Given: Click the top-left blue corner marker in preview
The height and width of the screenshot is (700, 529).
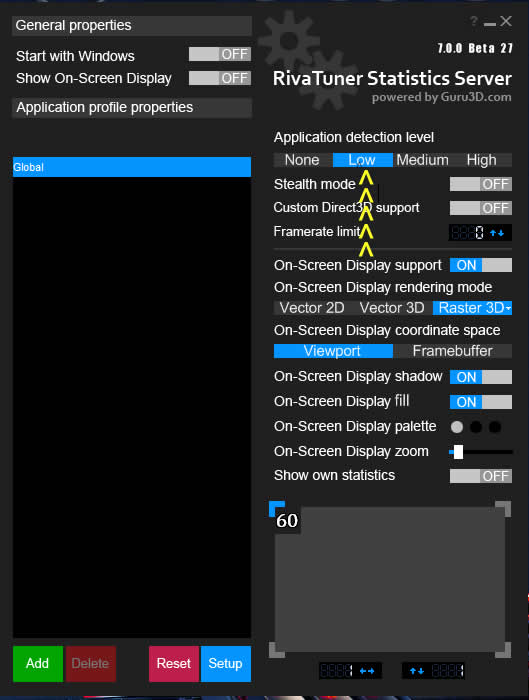Looking at the screenshot, I should point(277,508).
